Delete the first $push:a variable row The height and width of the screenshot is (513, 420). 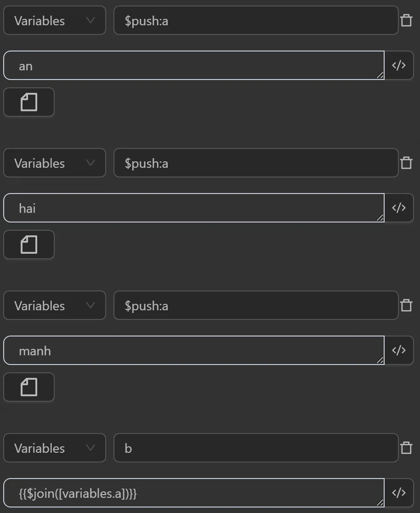(406, 21)
